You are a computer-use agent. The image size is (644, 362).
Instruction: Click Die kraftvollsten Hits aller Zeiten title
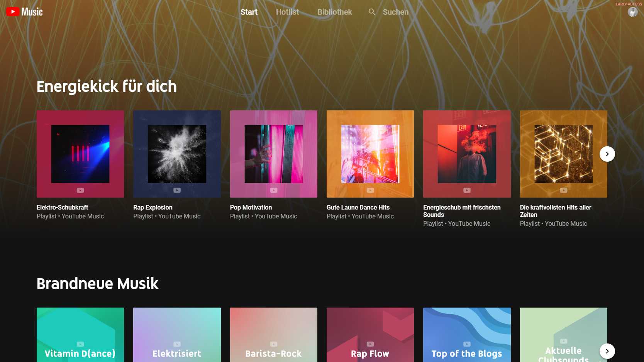tap(556, 211)
